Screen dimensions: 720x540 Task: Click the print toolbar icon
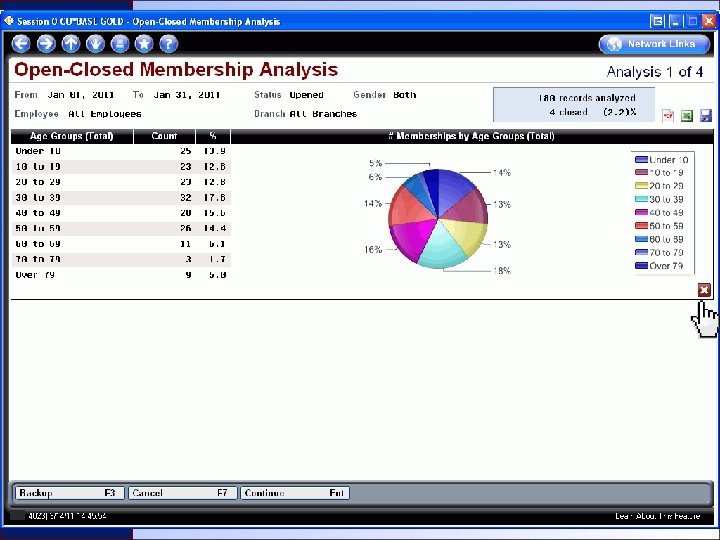click(x=120, y=44)
